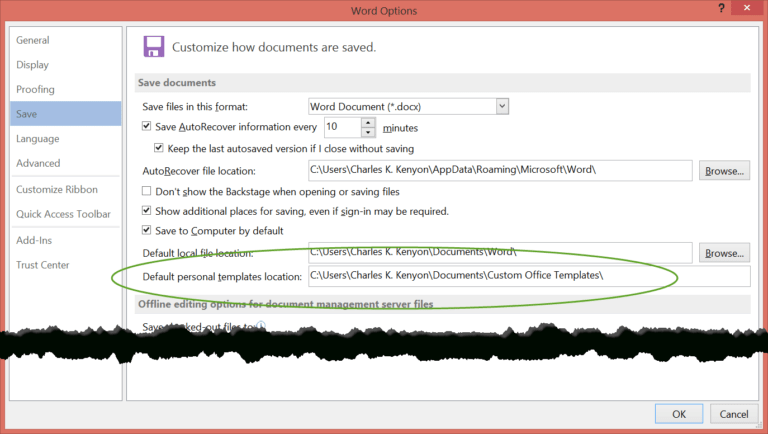The width and height of the screenshot is (768, 434).
Task: Expand the Save files in this format dropdown
Action: pyautogui.click(x=502, y=106)
